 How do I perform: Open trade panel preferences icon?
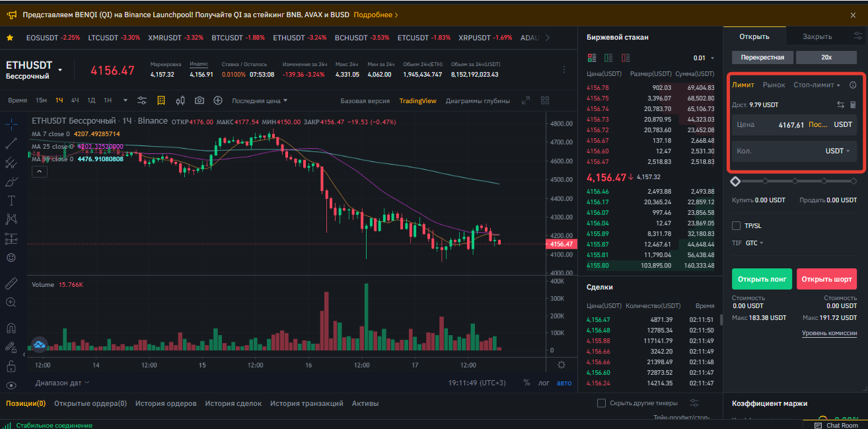pos(857,36)
